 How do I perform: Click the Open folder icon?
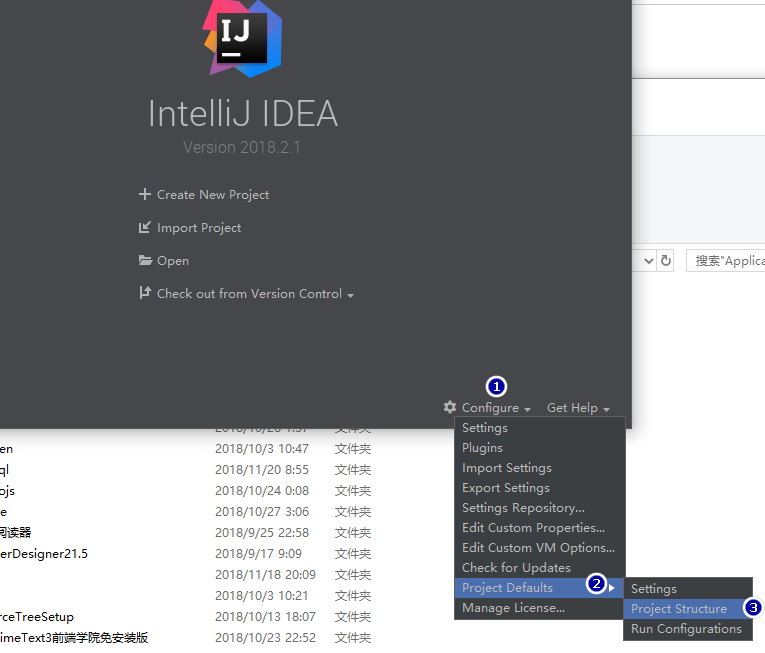click(145, 260)
